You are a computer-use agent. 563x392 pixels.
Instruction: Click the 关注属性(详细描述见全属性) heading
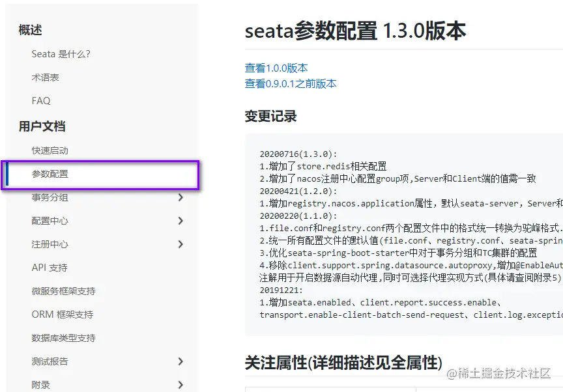click(x=343, y=363)
